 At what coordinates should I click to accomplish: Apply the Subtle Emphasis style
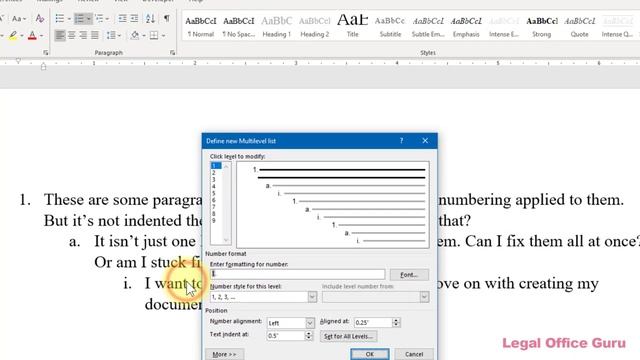(x=428, y=27)
